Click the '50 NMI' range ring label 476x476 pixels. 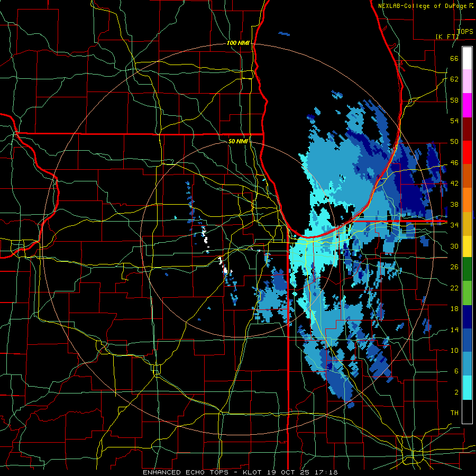238,141
